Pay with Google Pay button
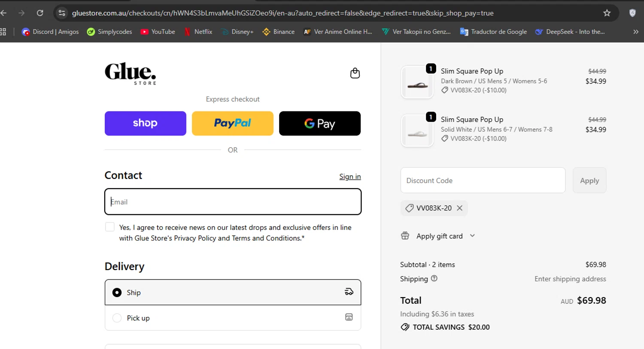 (x=320, y=123)
